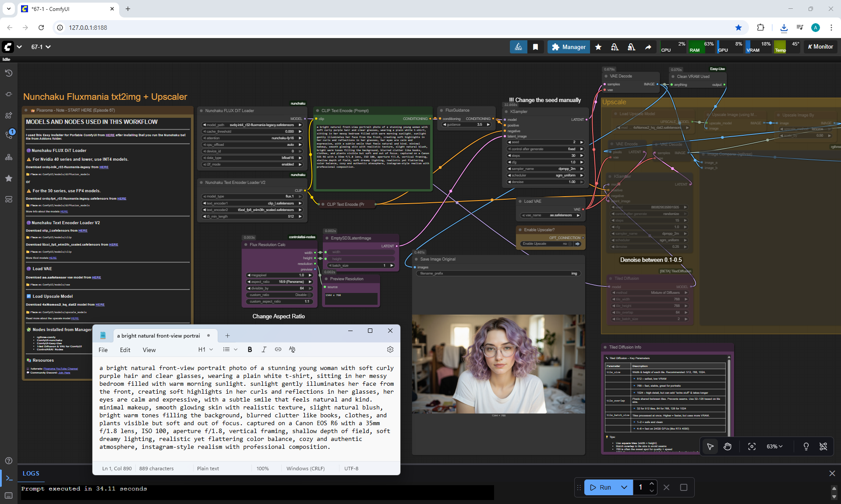Viewport: 841px width, 504px height.
Task: Expand the Run button dropdown arrow
Action: click(x=624, y=487)
